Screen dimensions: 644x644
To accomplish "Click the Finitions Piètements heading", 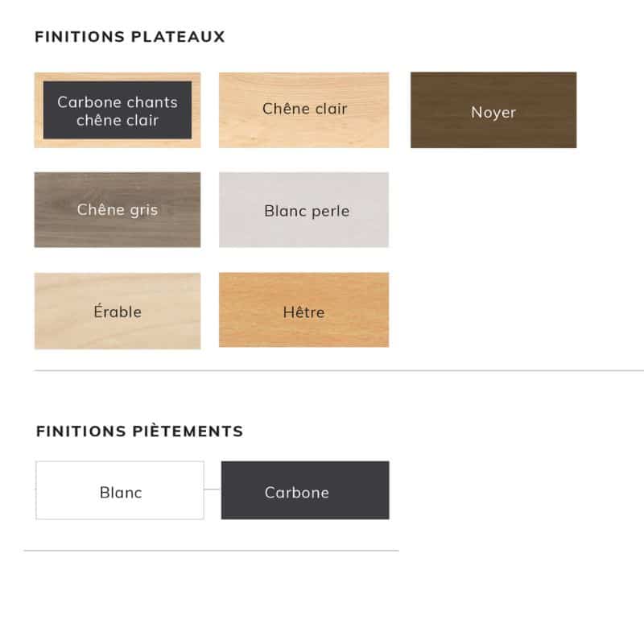I will point(139,431).
